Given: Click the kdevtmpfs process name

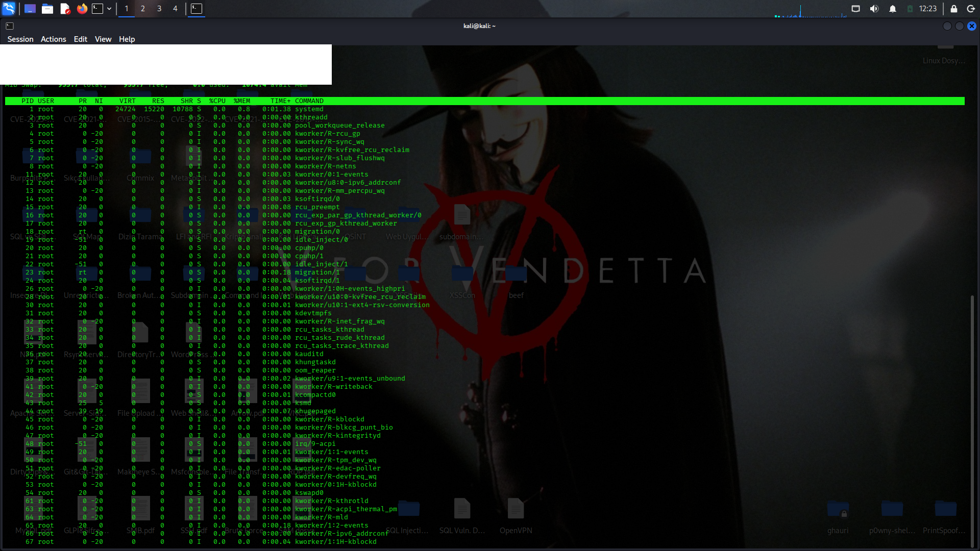Looking at the screenshot, I should [313, 313].
